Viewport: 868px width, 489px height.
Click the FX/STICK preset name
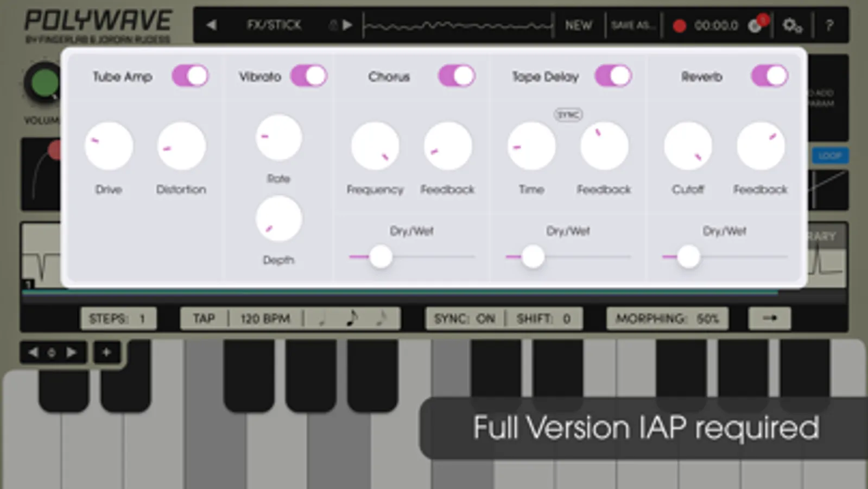(x=274, y=25)
